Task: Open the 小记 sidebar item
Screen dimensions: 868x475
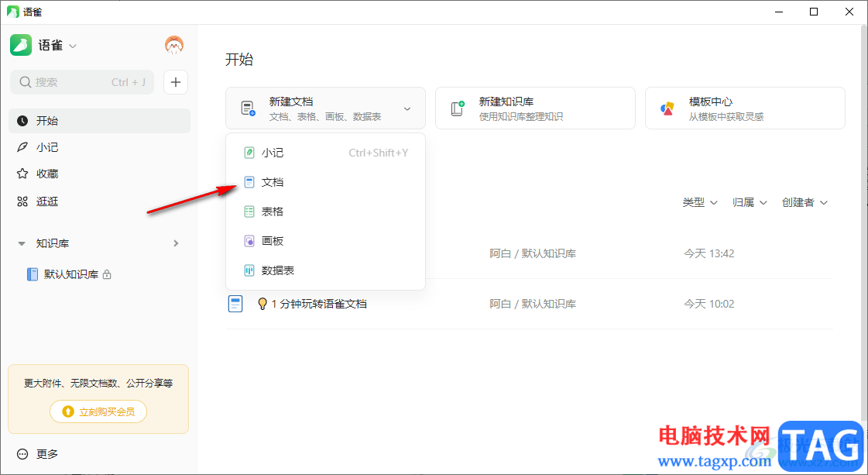Action: click(x=99, y=147)
